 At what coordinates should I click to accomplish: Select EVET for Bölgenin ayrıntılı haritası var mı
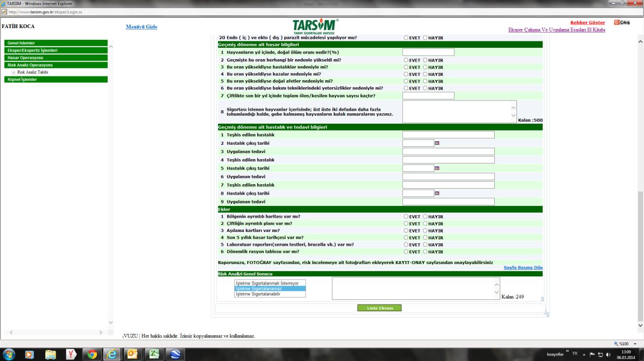pyautogui.click(x=406, y=217)
